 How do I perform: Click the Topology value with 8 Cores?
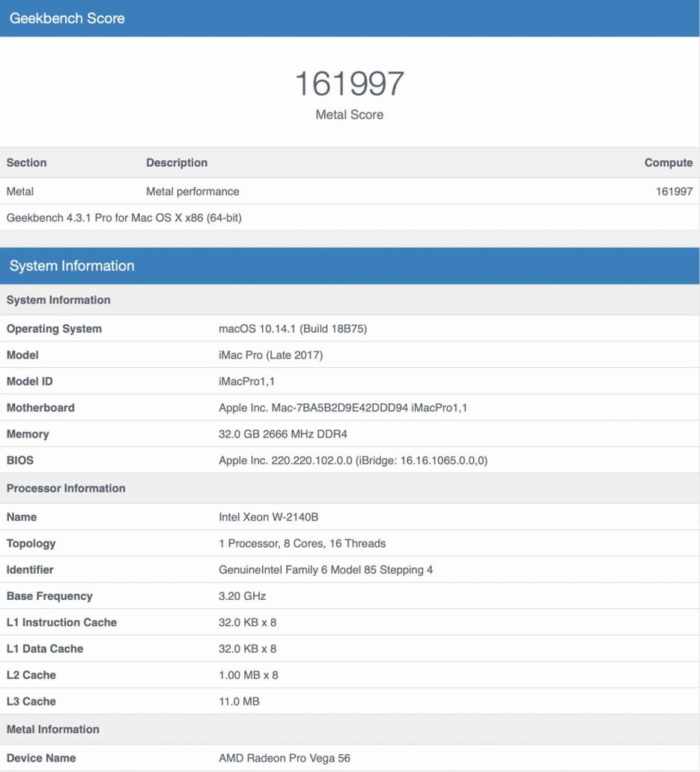[x=302, y=544]
